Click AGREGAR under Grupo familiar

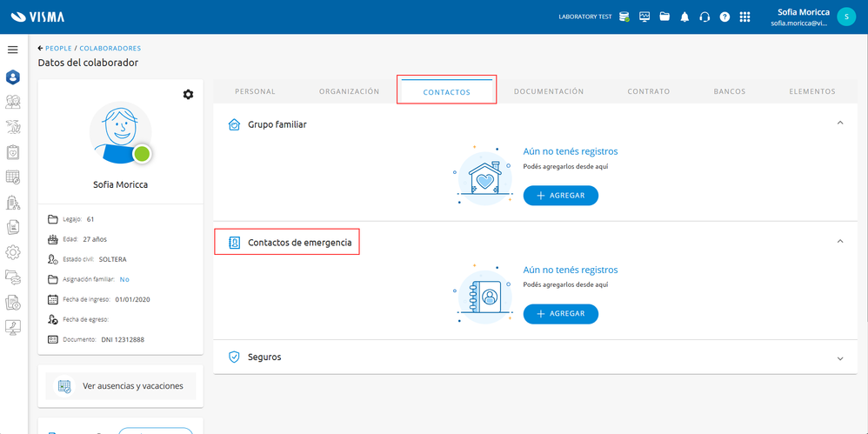[561, 196]
